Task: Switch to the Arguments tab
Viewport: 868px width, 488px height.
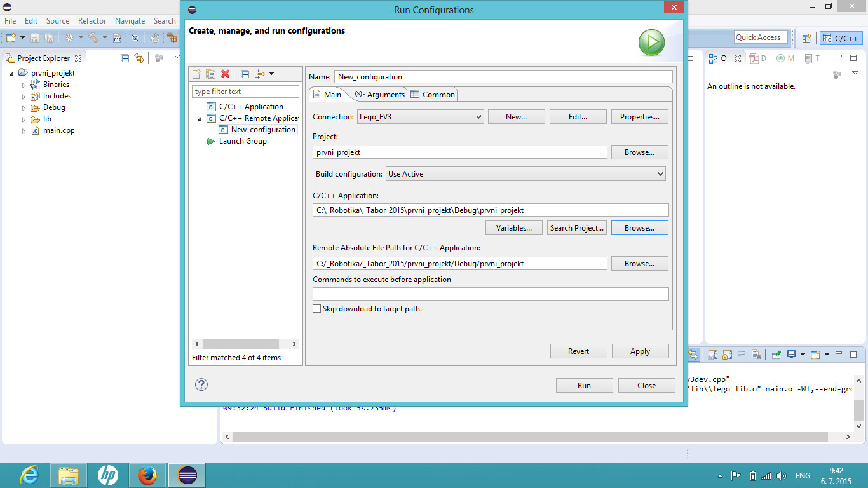Action: [x=380, y=95]
